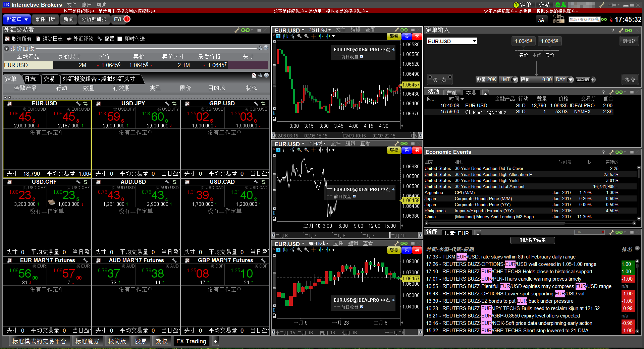The width and height of the screenshot is (644, 349).
Task: Toggle 即时传送 instantaneous transmission checkbox
Action: 120,39
